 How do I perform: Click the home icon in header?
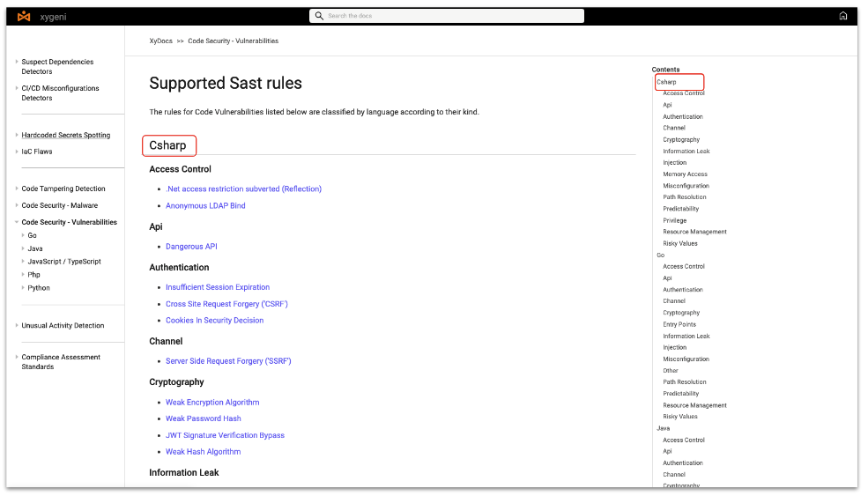click(842, 16)
